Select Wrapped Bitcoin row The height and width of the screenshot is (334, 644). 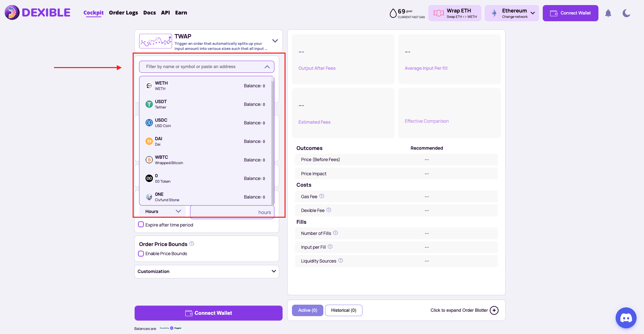[x=205, y=160]
